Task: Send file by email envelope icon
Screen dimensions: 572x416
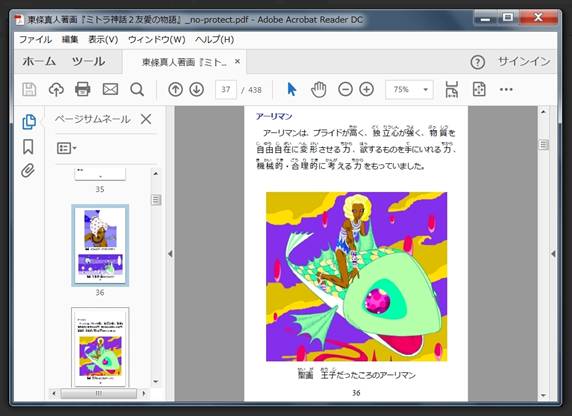Action: [x=110, y=89]
